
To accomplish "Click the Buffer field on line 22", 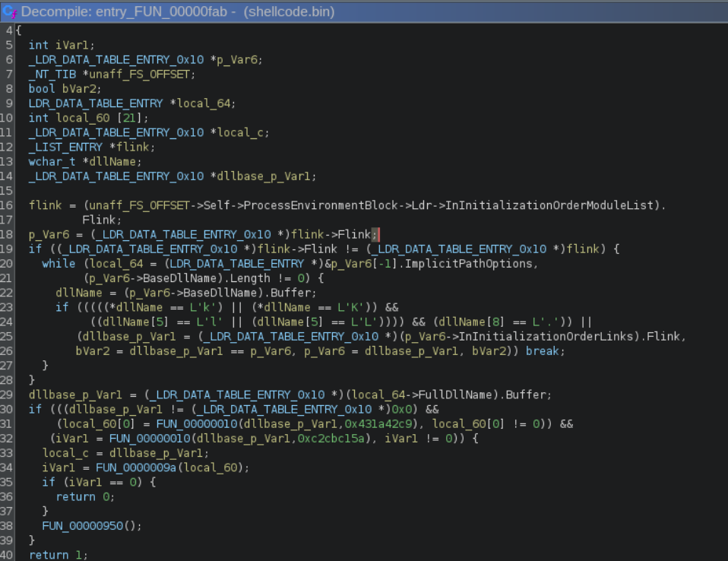I will tap(290, 293).
